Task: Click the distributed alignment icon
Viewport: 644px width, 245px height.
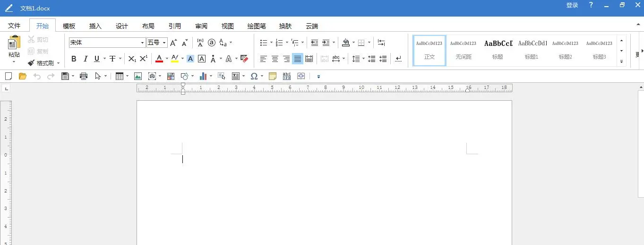Action: click(309, 59)
